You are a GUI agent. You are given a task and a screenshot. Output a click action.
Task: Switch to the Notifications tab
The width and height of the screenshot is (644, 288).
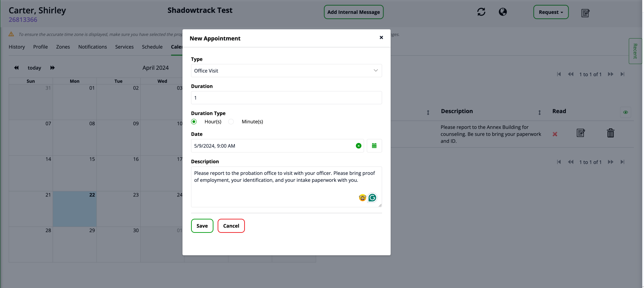coord(92,47)
